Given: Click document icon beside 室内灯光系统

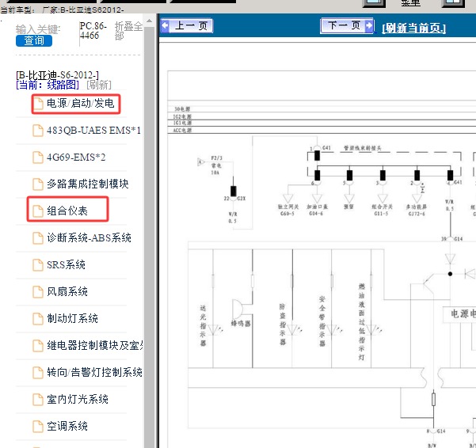Looking at the screenshot, I should pos(38,400).
